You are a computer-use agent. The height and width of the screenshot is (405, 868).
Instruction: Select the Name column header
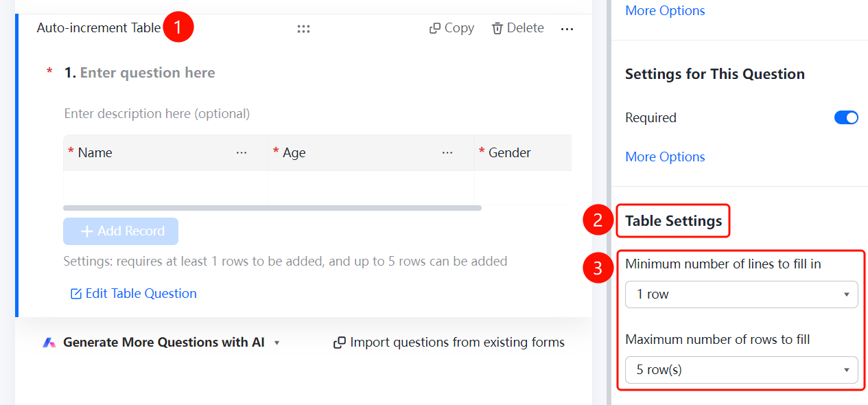[x=166, y=152]
